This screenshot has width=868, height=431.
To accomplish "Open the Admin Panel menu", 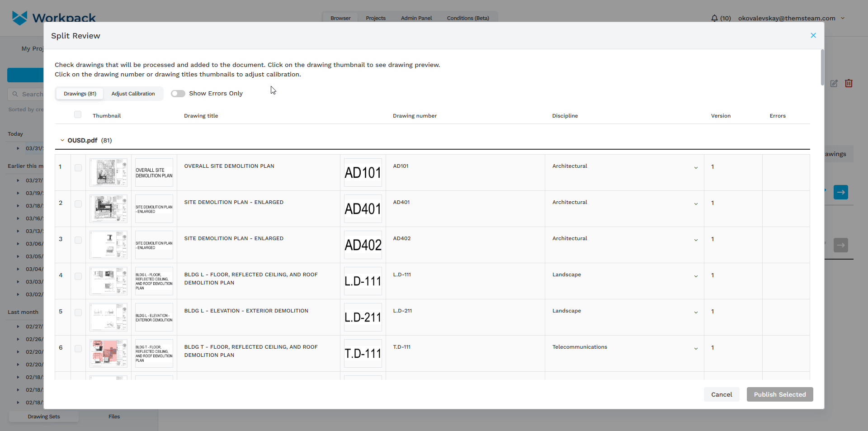I will coord(415,18).
